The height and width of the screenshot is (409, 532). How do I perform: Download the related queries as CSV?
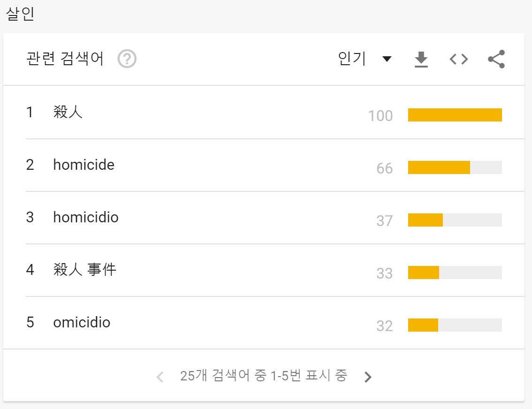coord(421,60)
